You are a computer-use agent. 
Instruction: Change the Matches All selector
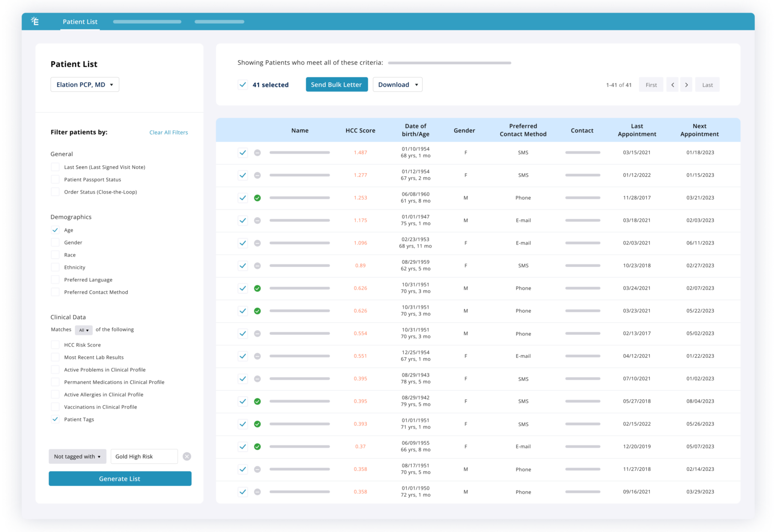click(x=83, y=330)
